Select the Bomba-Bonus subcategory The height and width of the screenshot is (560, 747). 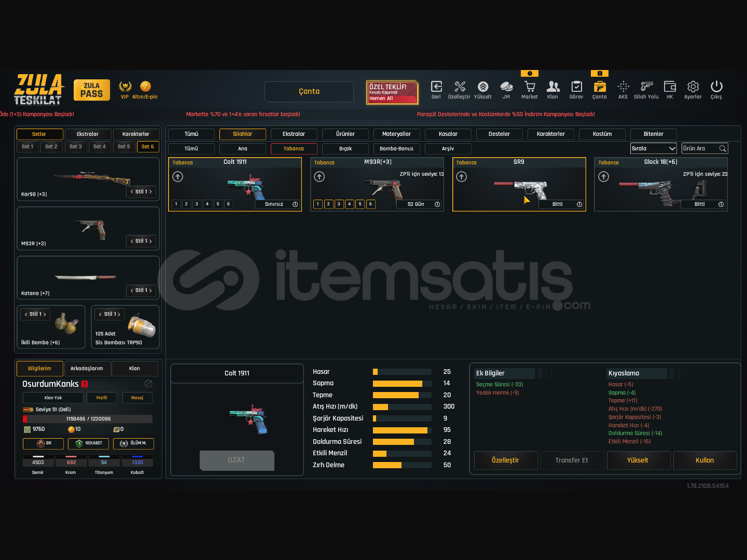tap(397, 149)
